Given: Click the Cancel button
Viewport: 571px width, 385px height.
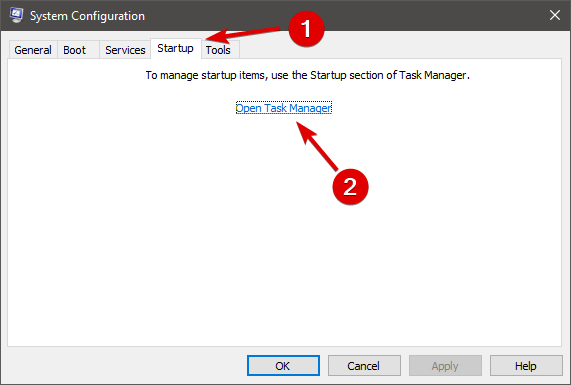Looking at the screenshot, I should click(364, 365).
